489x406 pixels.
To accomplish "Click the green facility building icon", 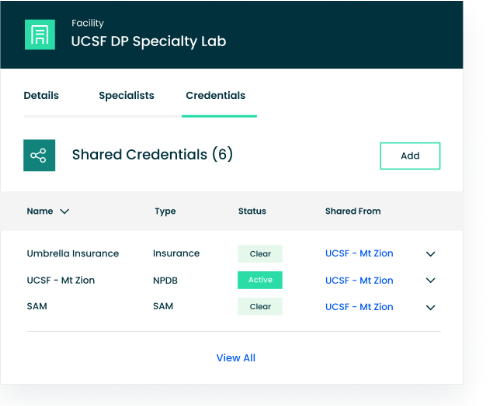I will click(x=40, y=35).
